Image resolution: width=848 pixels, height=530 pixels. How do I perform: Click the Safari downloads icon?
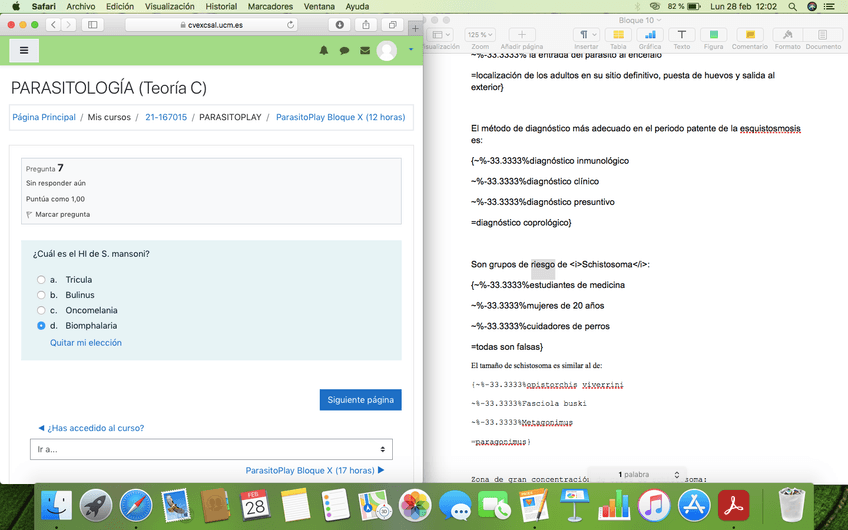pos(339,24)
